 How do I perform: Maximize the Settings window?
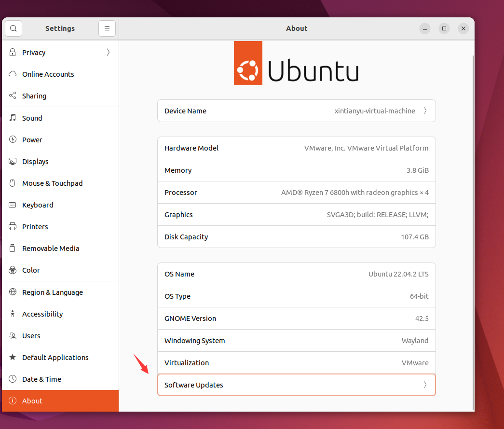[x=444, y=28]
